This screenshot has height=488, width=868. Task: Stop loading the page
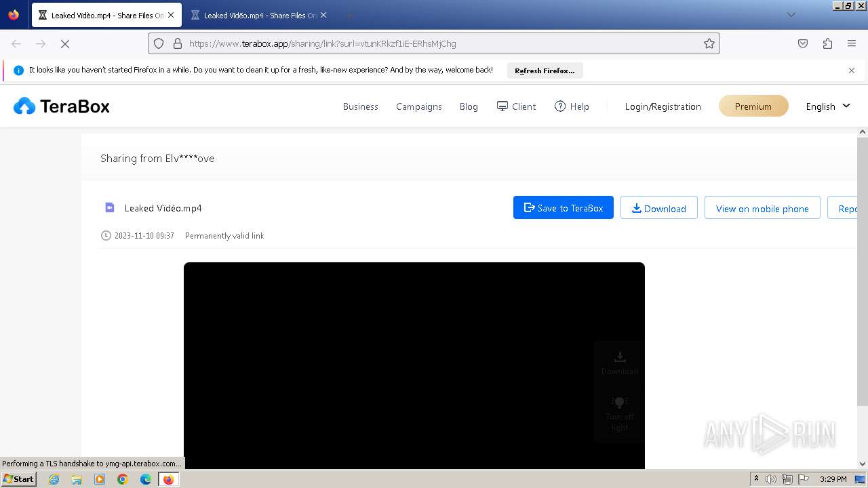tap(65, 43)
